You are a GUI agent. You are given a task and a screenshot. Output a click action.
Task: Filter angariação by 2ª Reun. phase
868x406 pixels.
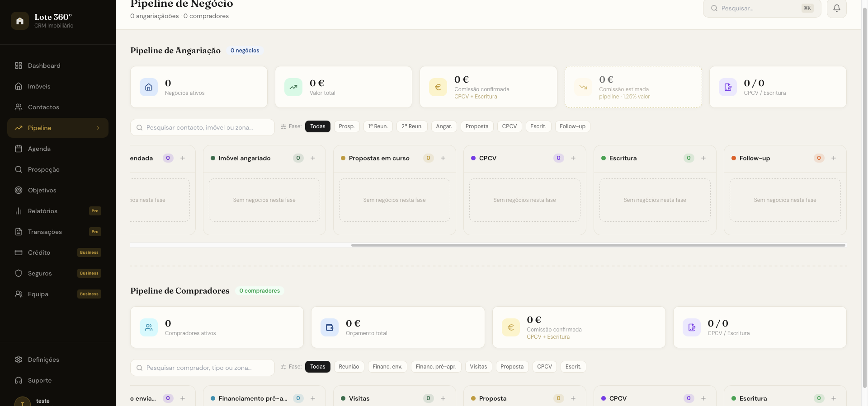(412, 126)
